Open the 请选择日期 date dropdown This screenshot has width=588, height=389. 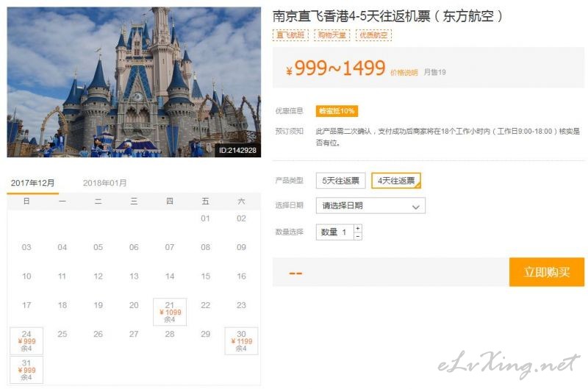tap(370, 206)
